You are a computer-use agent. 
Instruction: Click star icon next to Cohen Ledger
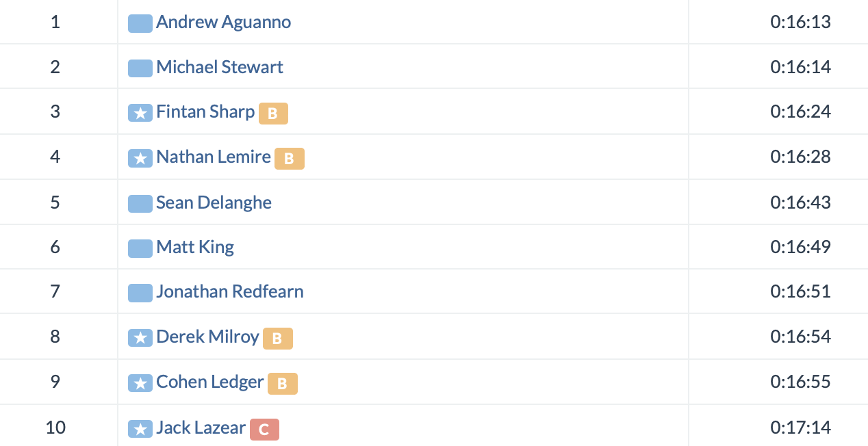point(140,382)
